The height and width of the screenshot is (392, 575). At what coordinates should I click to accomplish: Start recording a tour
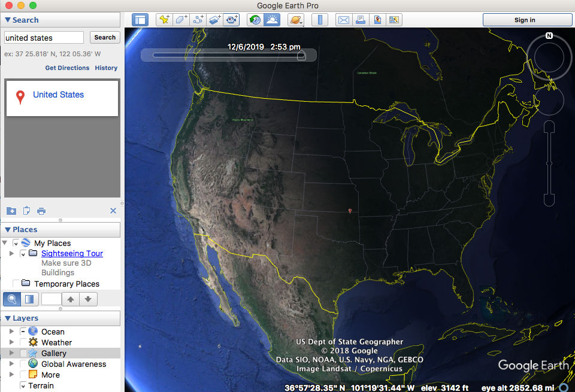click(231, 20)
